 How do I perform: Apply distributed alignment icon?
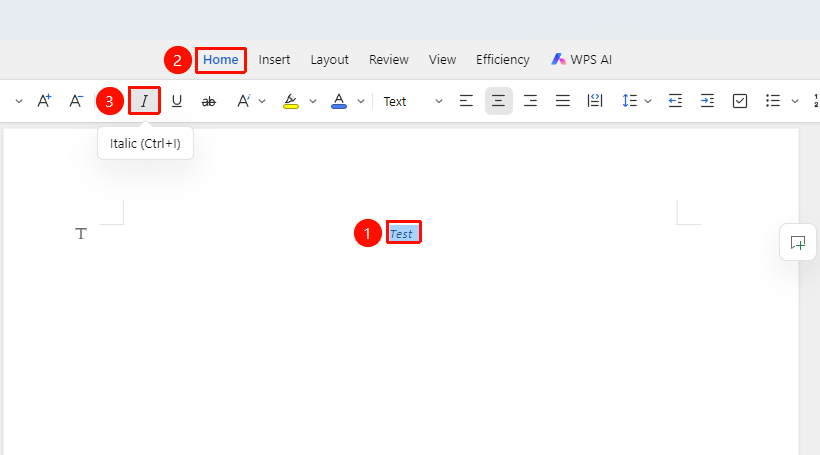pos(595,101)
